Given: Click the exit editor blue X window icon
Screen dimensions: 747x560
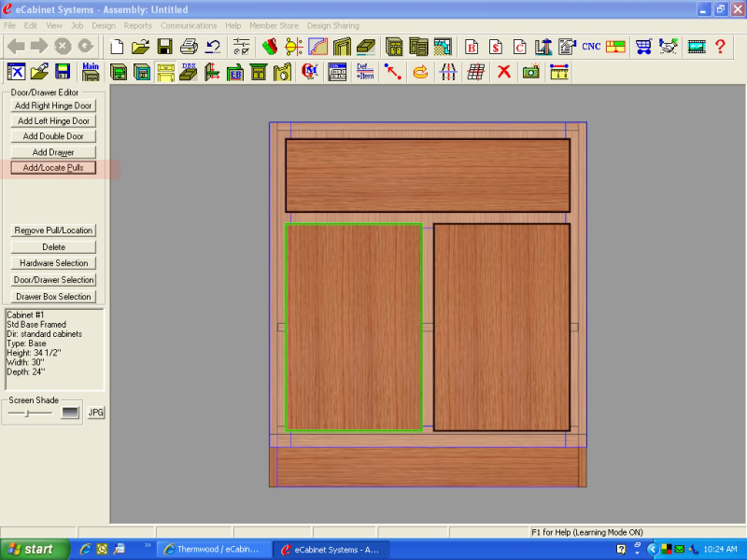Looking at the screenshot, I should click(x=16, y=72).
